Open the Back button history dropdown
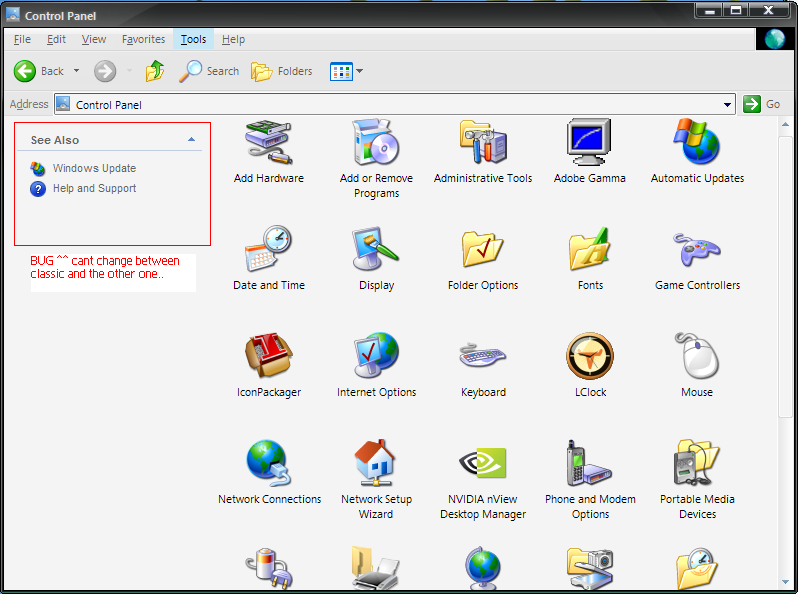This screenshot has width=798, height=594. point(76,71)
